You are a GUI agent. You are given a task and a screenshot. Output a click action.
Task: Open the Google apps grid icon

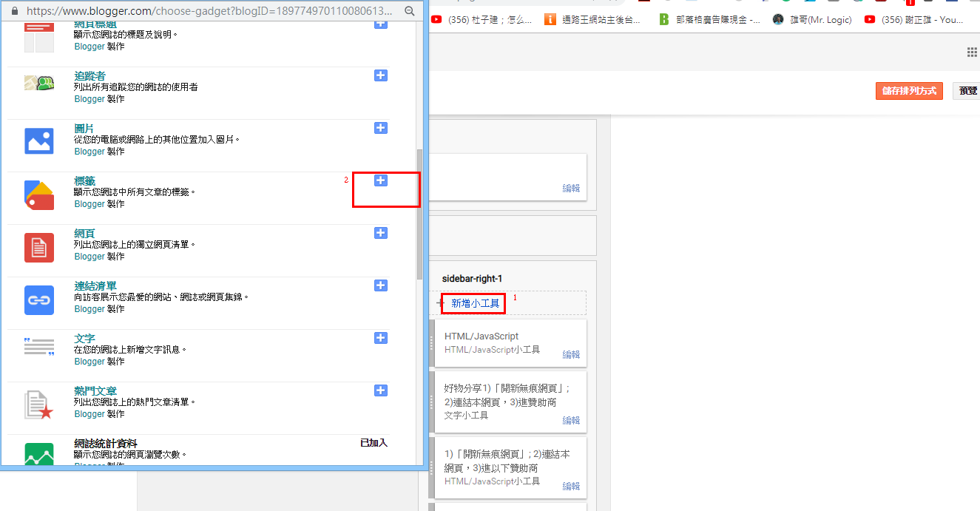973,52
